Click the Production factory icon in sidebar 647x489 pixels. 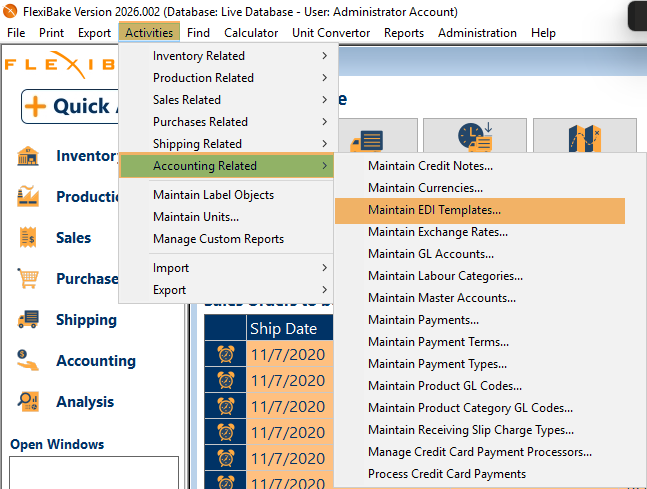pyautogui.click(x=28, y=196)
